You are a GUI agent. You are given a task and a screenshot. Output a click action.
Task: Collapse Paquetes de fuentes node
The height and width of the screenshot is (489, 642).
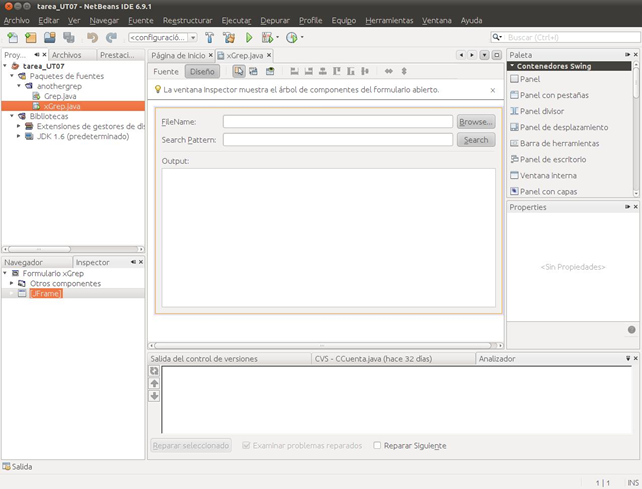click(x=12, y=76)
